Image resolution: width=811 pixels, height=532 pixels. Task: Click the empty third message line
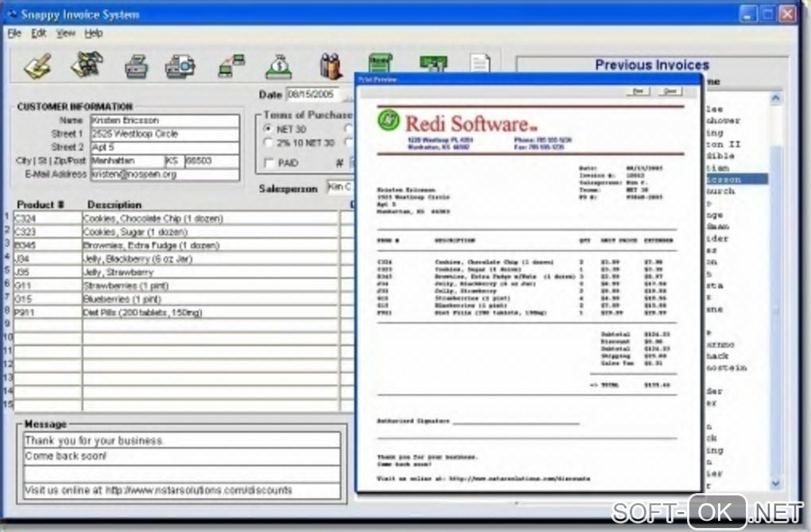tap(182, 473)
